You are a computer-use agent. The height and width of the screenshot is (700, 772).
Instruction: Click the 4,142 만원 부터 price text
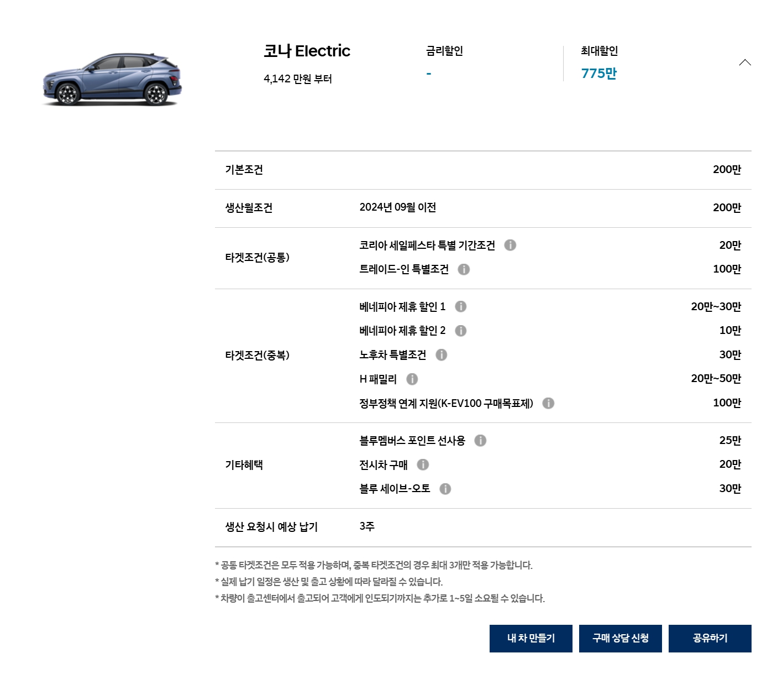(298, 79)
